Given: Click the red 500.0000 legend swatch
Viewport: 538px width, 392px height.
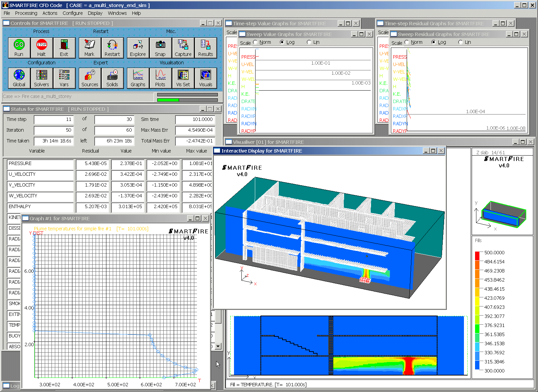Looking at the screenshot, I should [477, 256].
